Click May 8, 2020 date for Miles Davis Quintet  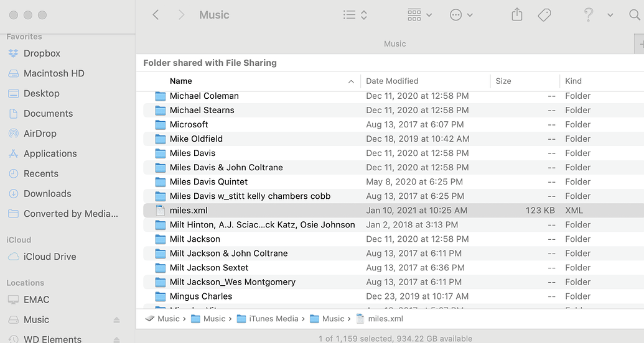pyautogui.click(x=414, y=182)
